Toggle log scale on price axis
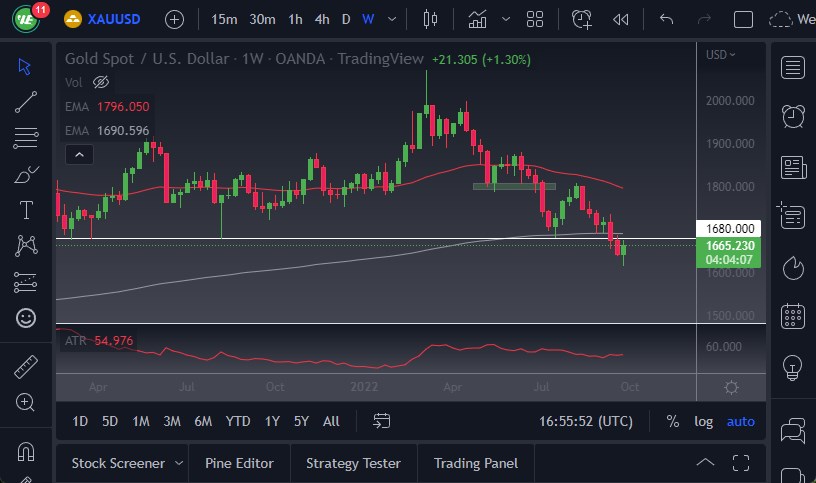This screenshot has width=816, height=483. [704, 421]
